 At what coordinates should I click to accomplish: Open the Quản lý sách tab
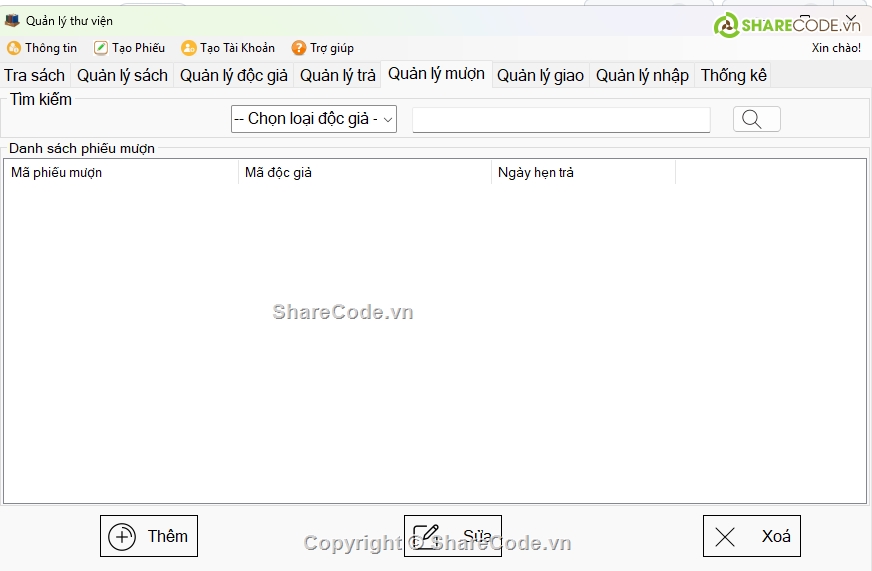click(122, 76)
